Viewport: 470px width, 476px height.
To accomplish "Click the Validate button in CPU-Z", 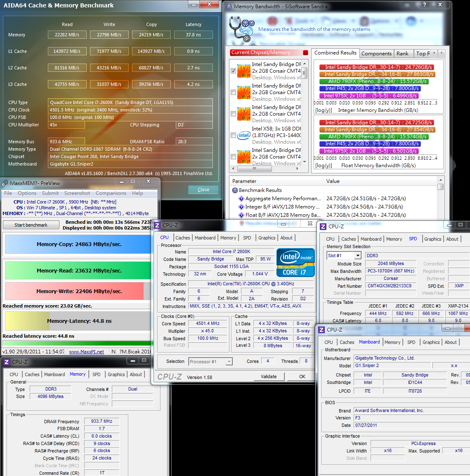I will (269, 377).
